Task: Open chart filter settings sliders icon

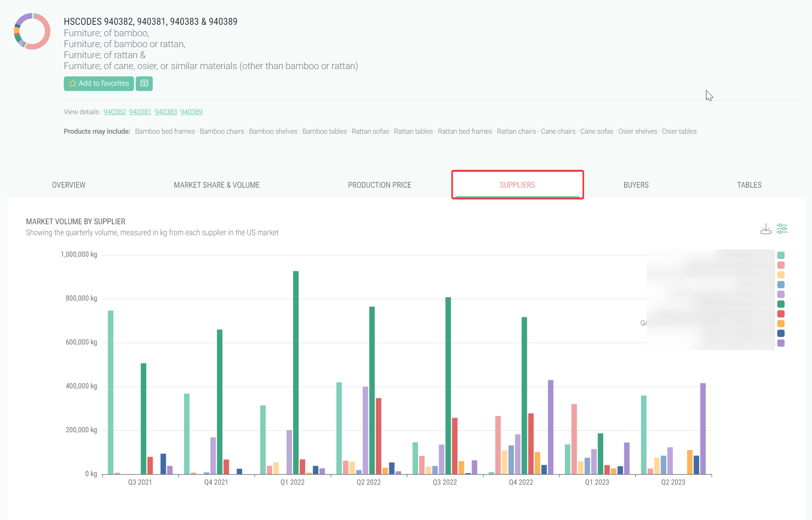Action: [782, 229]
